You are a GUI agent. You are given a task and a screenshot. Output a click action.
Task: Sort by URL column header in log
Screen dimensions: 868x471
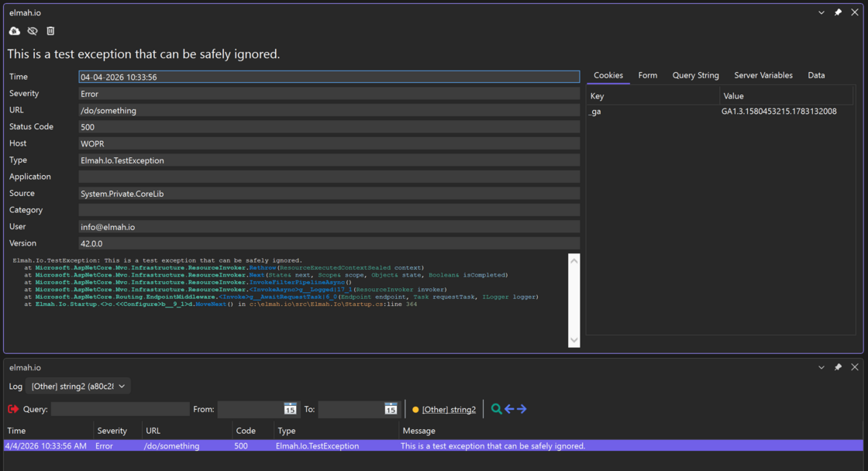click(x=187, y=431)
